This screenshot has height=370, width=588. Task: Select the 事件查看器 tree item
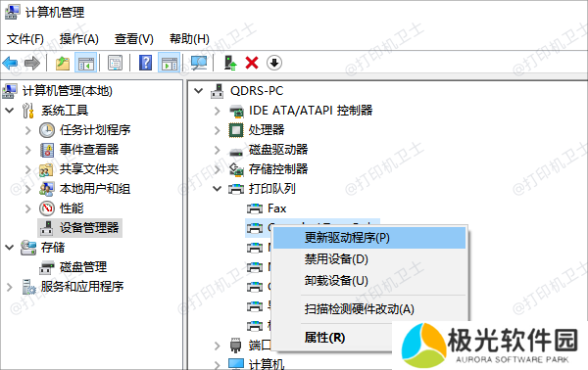[89, 150]
